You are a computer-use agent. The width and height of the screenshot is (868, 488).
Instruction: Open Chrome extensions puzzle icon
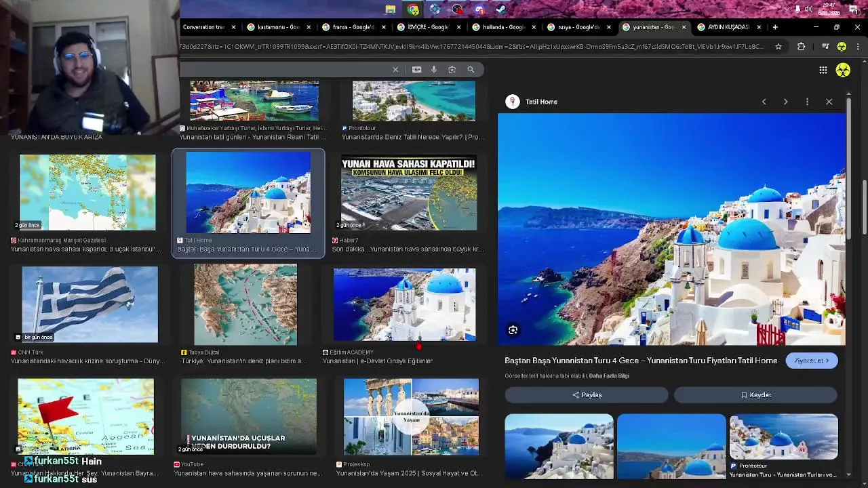802,46
